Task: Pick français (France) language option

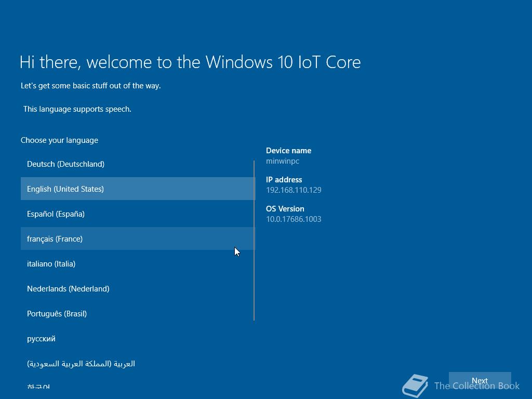Action: click(137, 238)
